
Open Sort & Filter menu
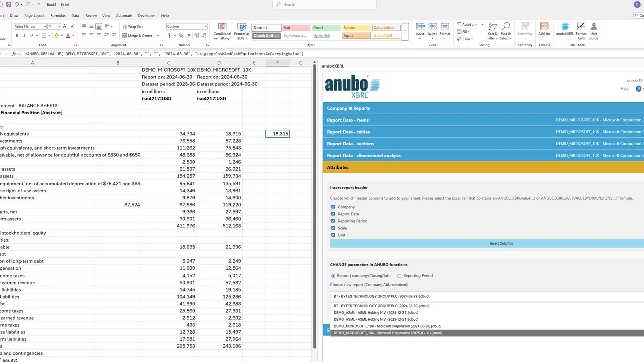click(x=492, y=31)
